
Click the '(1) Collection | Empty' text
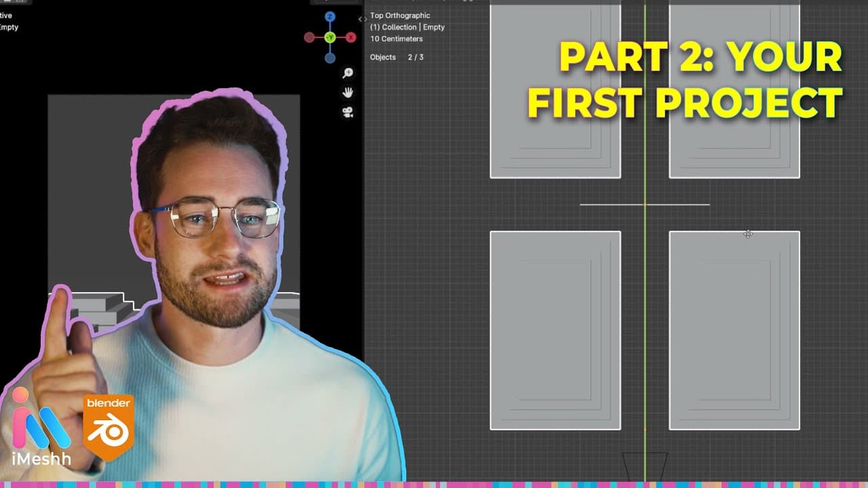(x=408, y=27)
